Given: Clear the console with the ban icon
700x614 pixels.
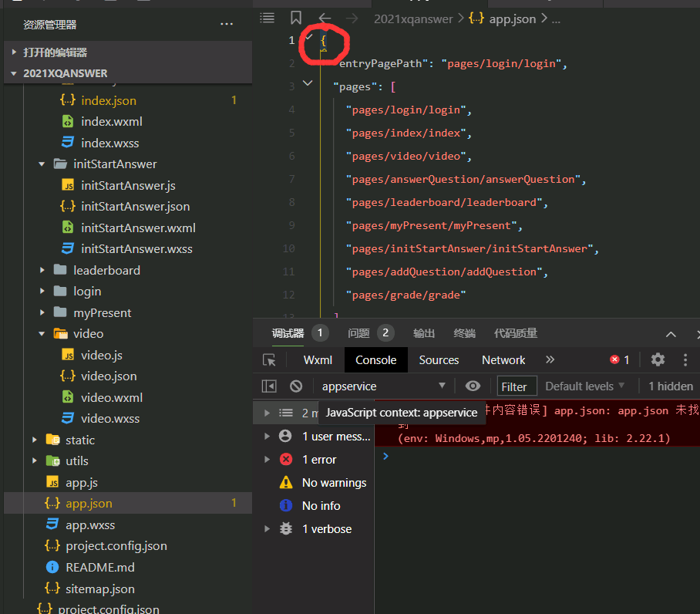Looking at the screenshot, I should coord(296,386).
